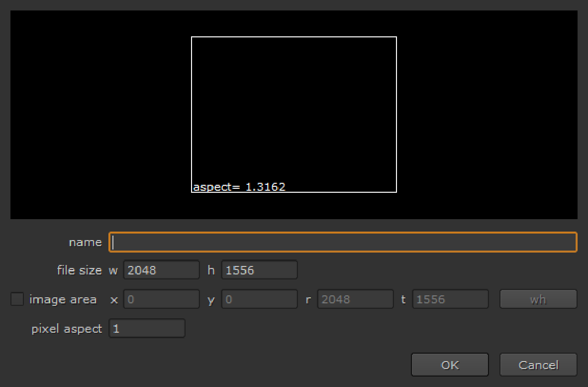
Task: Click the image area x value field
Action: coord(161,299)
